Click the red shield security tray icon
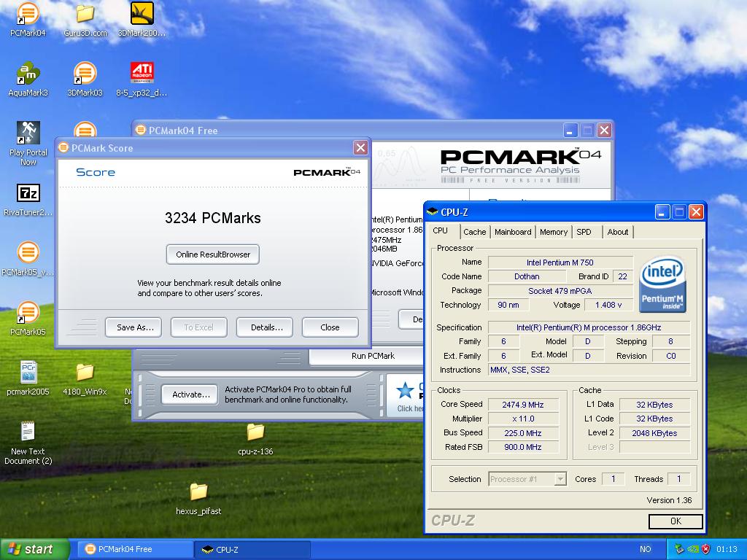The height and width of the screenshot is (560, 747). [x=705, y=549]
